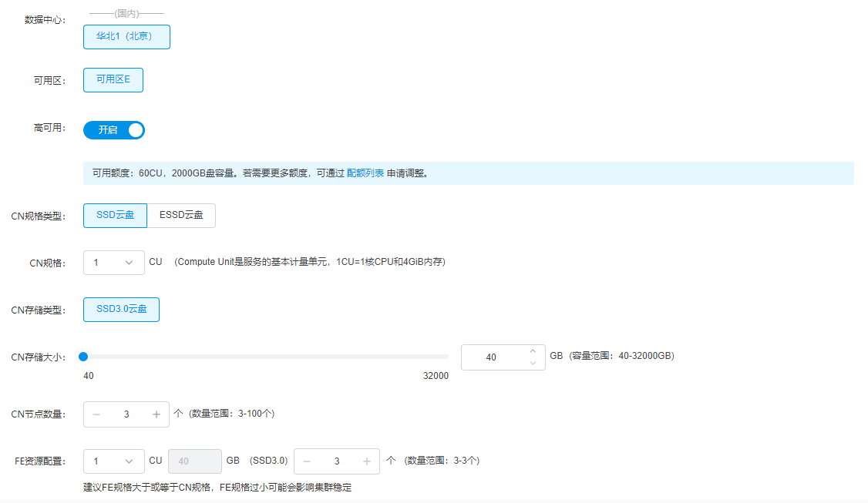Image resolution: width=868 pixels, height=503 pixels.
Task: Click plus icon for CN节点数量
Action: click(x=156, y=414)
